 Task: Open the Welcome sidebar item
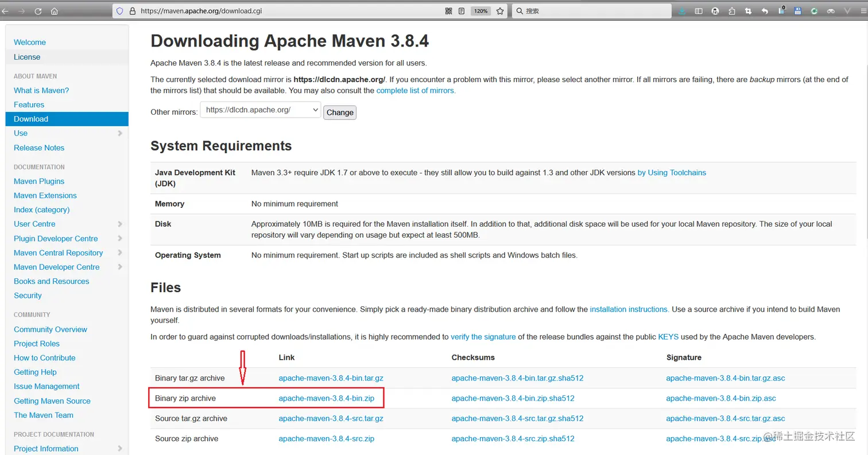[30, 42]
